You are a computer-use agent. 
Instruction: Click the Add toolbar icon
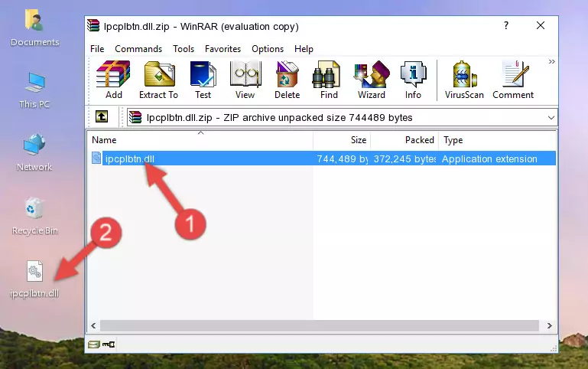113,80
